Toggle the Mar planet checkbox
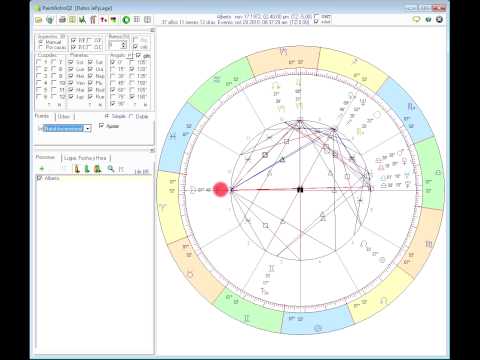The image size is (480, 360). (71, 90)
